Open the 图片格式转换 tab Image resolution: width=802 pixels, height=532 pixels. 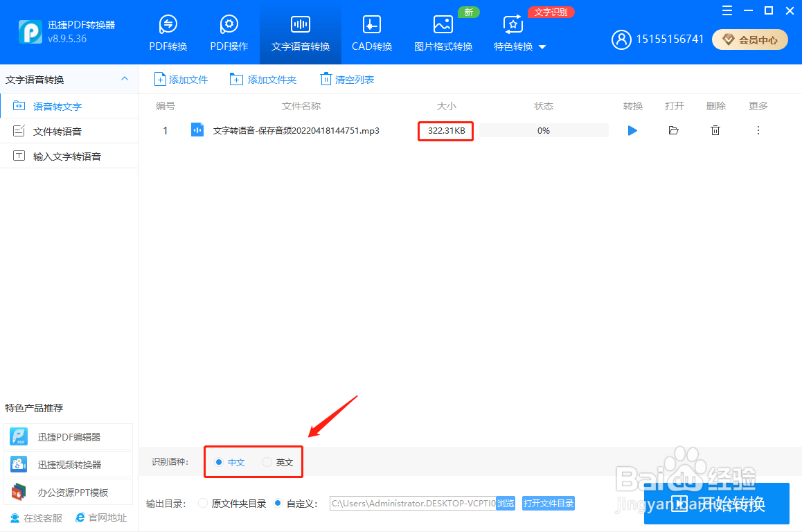tap(443, 33)
